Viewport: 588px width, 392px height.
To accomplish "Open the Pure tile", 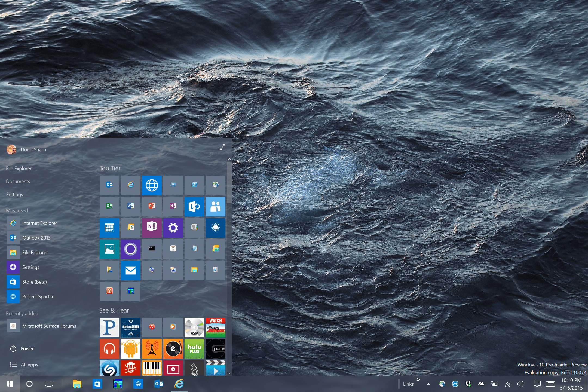I will (x=216, y=348).
